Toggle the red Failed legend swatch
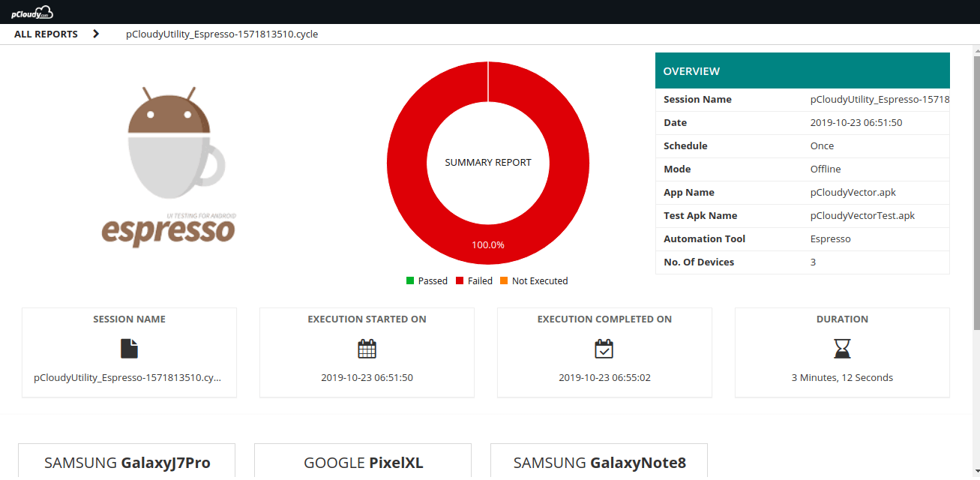The image size is (980, 480). tap(460, 281)
